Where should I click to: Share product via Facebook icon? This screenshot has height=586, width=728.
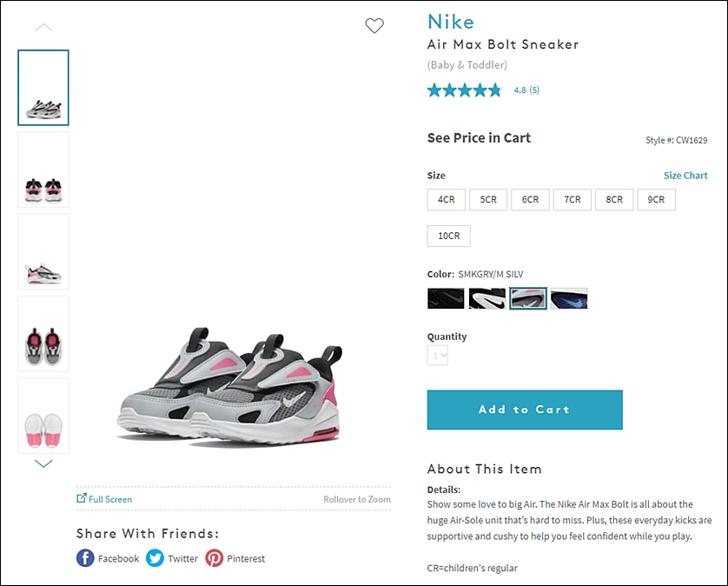85,558
